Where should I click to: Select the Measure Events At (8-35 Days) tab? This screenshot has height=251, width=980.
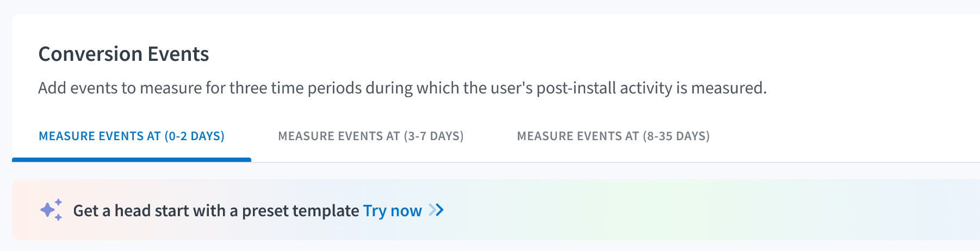click(613, 136)
